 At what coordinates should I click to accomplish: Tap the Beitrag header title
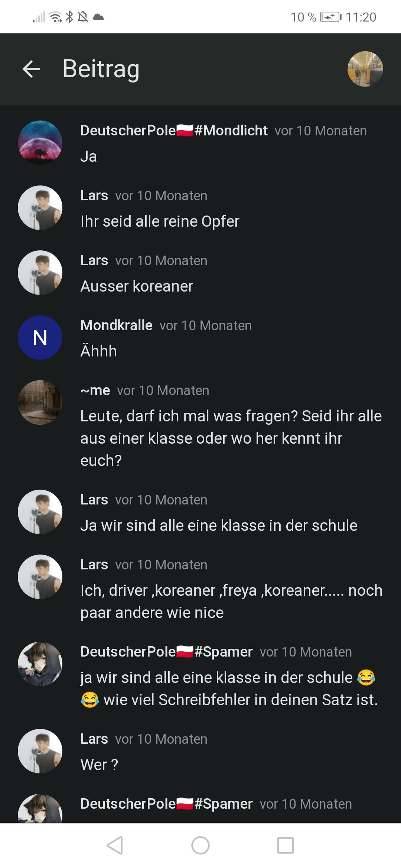point(101,69)
